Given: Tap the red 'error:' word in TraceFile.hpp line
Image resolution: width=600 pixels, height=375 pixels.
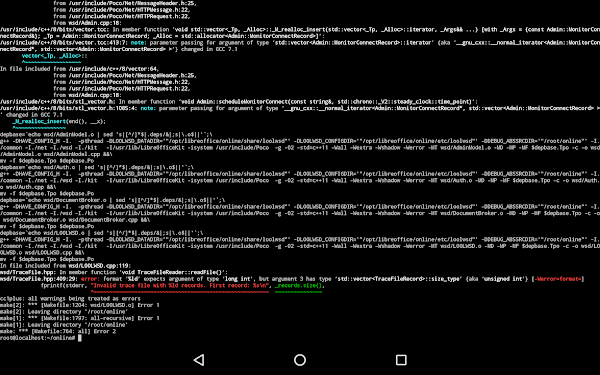Looking at the screenshot, I should pos(90,279).
